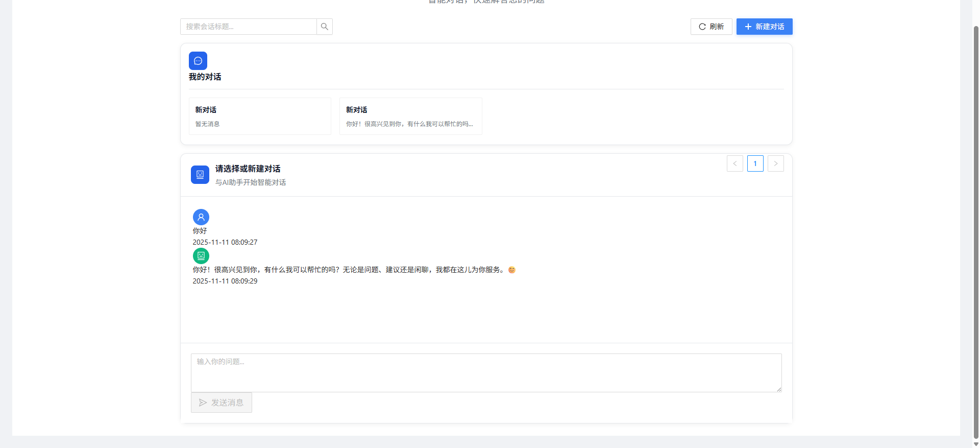Image resolution: width=980 pixels, height=448 pixels.
Task: Click the paper plane send icon
Action: coord(203,403)
